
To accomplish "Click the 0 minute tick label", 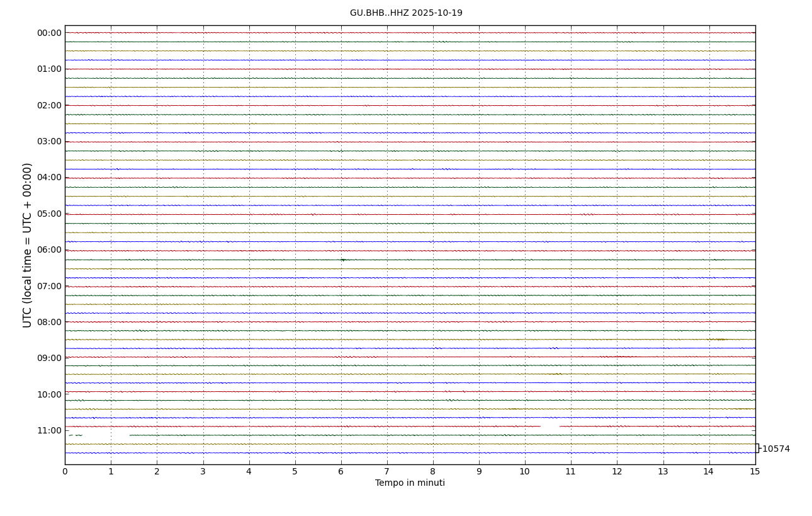I will (65, 472).
